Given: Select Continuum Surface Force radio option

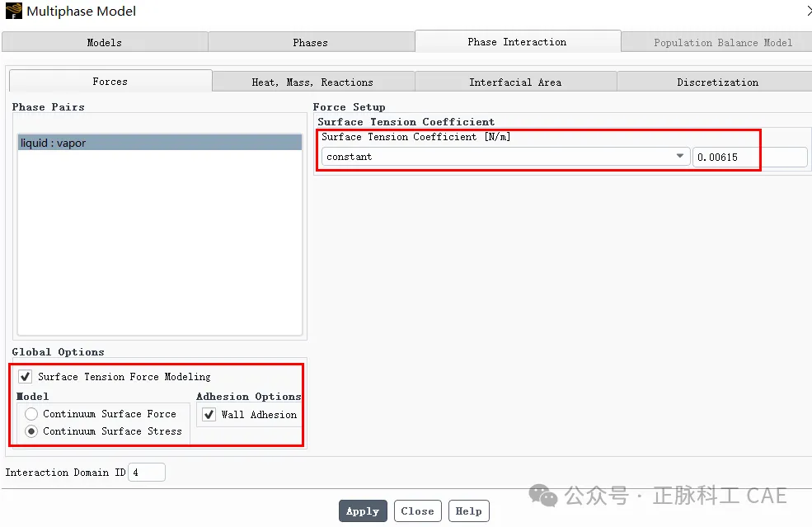Looking at the screenshot, I should [31, 414].
